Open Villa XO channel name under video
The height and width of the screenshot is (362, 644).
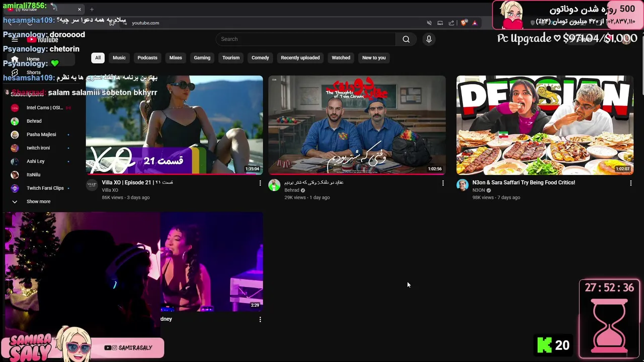pos(110,190)
